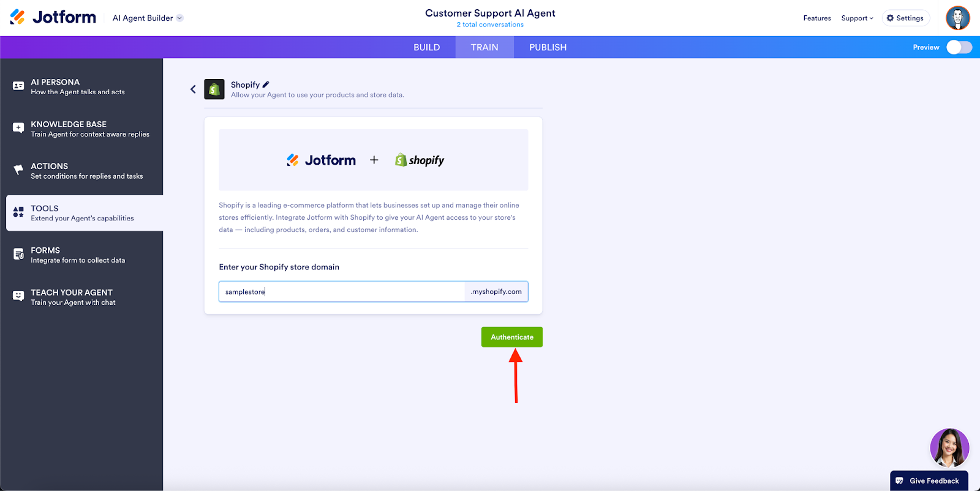This screenshot has width=980, height=491.
Task: Open the Support dropdown menu
Action: click(857, 18)
